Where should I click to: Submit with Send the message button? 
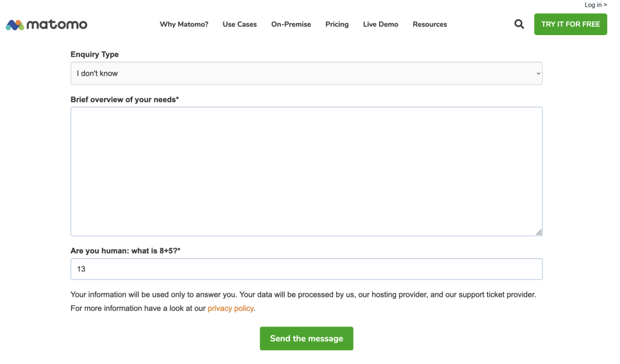[x=306, y=339]
